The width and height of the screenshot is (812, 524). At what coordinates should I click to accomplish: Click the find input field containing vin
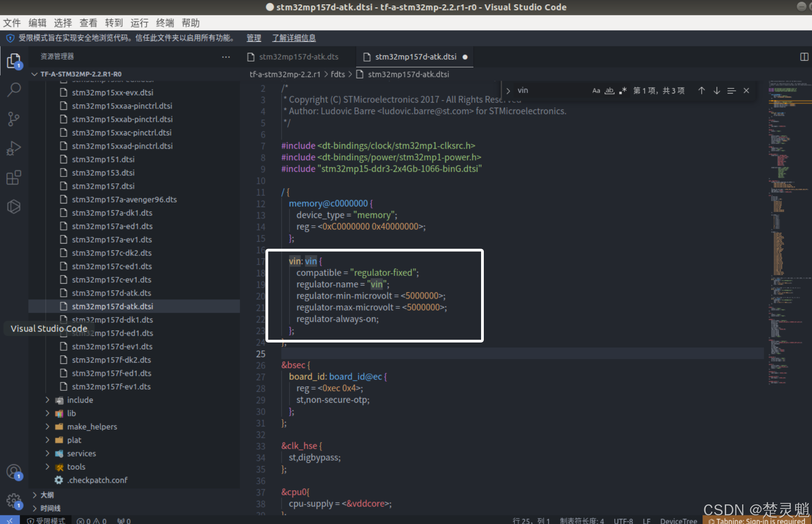tap(552, 90)
